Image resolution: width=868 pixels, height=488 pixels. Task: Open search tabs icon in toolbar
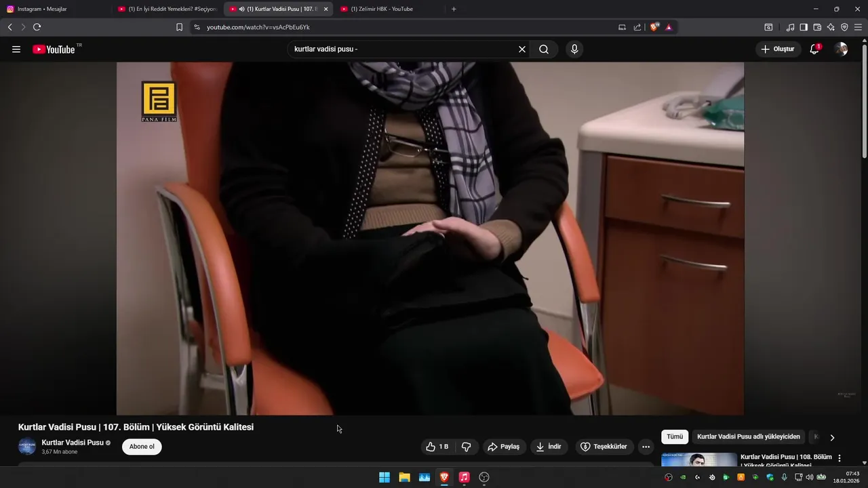coord(768,27)
